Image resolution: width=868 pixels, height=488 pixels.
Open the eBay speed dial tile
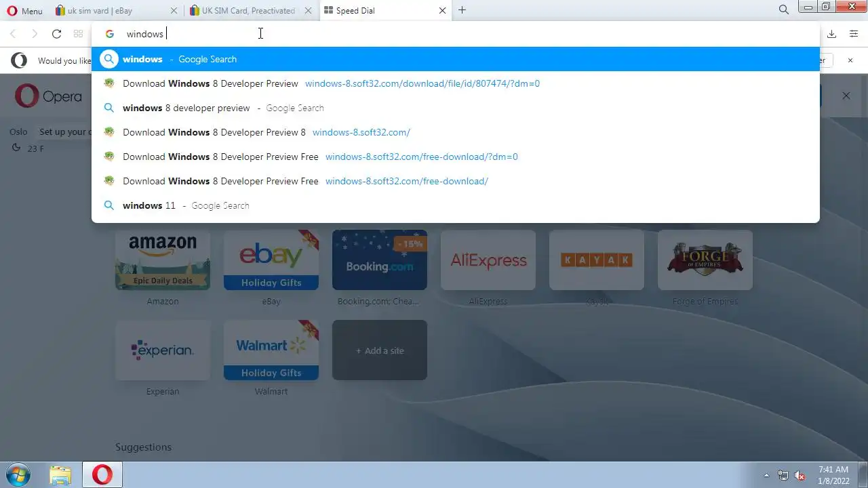(271, 260)
